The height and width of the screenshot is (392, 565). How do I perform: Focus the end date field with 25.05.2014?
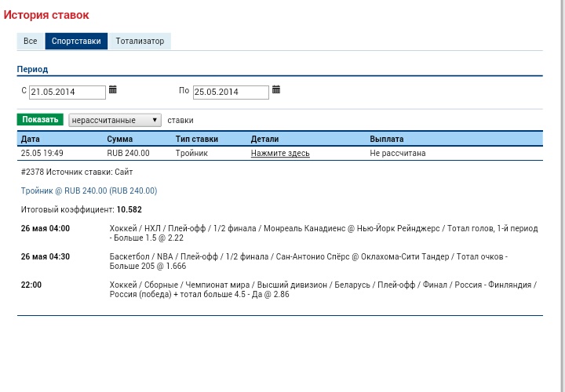tap(230, 93)
